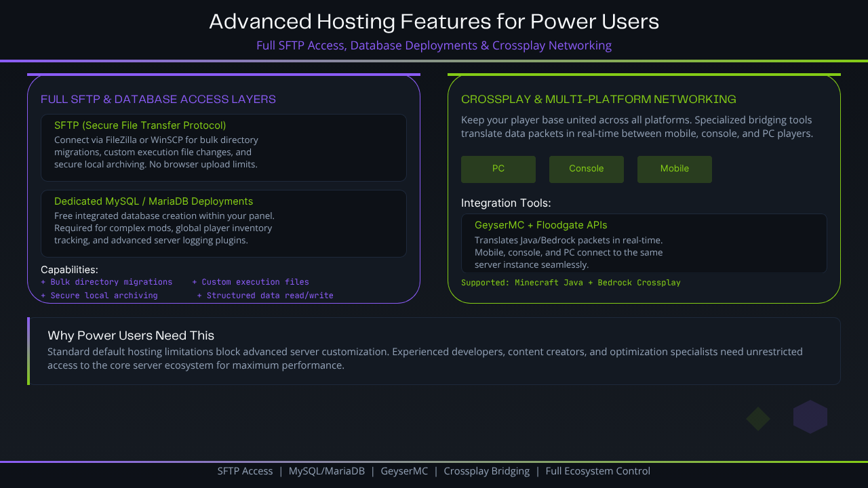Click 'GeyserMC' in the footer
The image size is (868, 488).
pos(405,471)
